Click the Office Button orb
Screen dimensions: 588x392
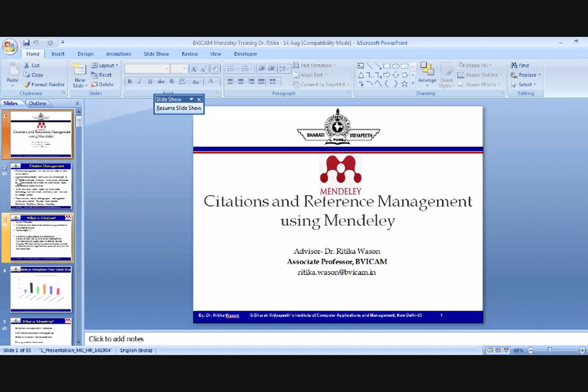[10, 47]
